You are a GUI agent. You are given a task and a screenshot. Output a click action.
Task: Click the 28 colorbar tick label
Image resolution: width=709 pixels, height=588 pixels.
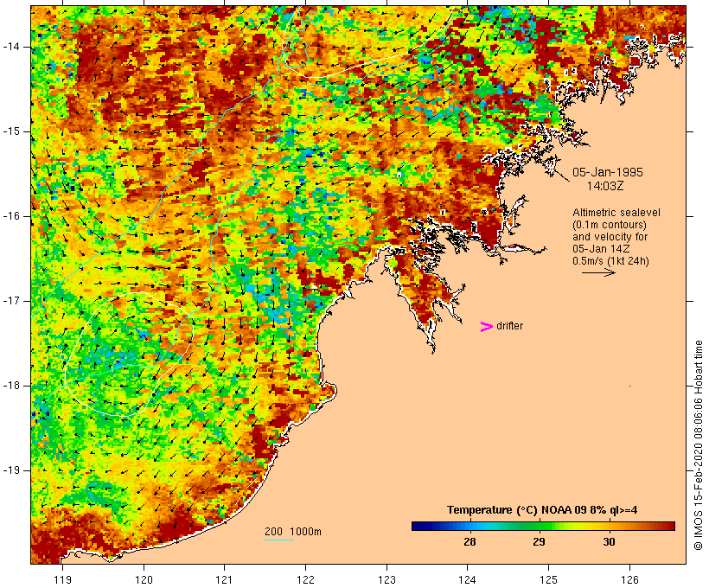(469, 541)
